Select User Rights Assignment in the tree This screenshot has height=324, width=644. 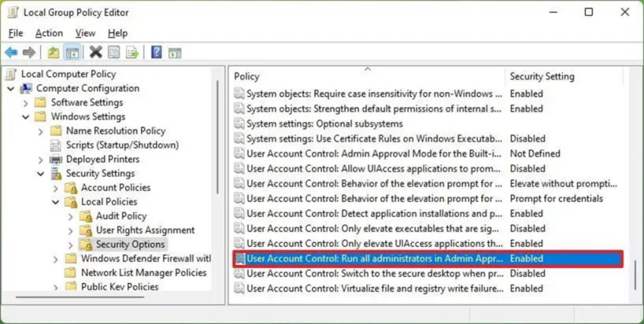point(145,230)
